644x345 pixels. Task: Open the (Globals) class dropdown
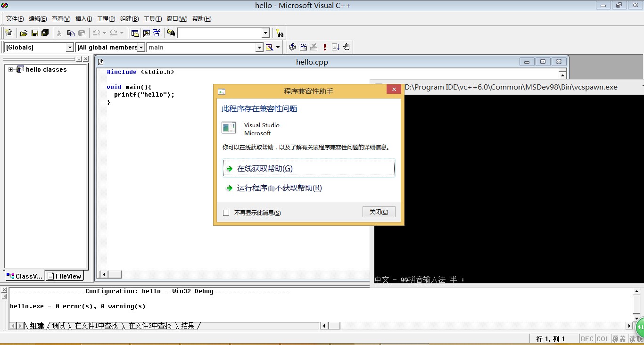tap(70, 47)
